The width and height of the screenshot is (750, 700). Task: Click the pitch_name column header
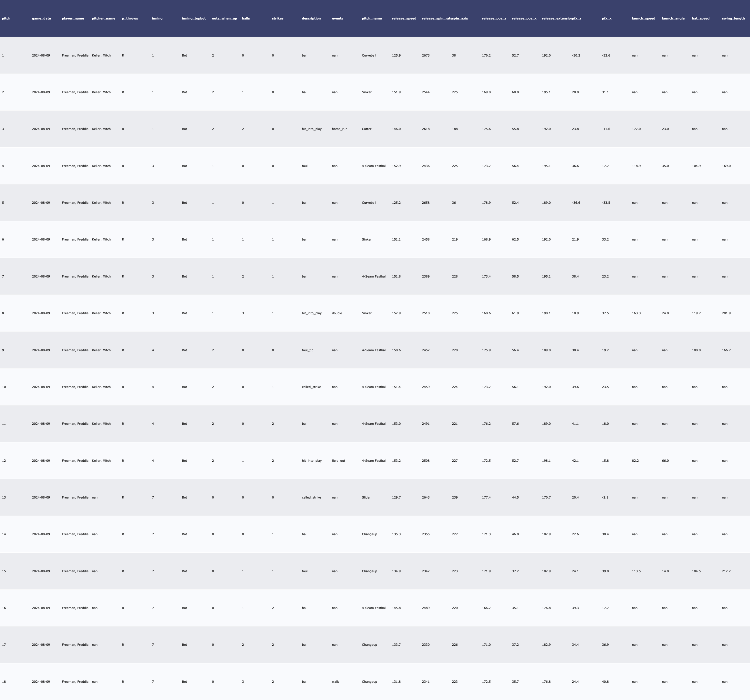[371, 18]
